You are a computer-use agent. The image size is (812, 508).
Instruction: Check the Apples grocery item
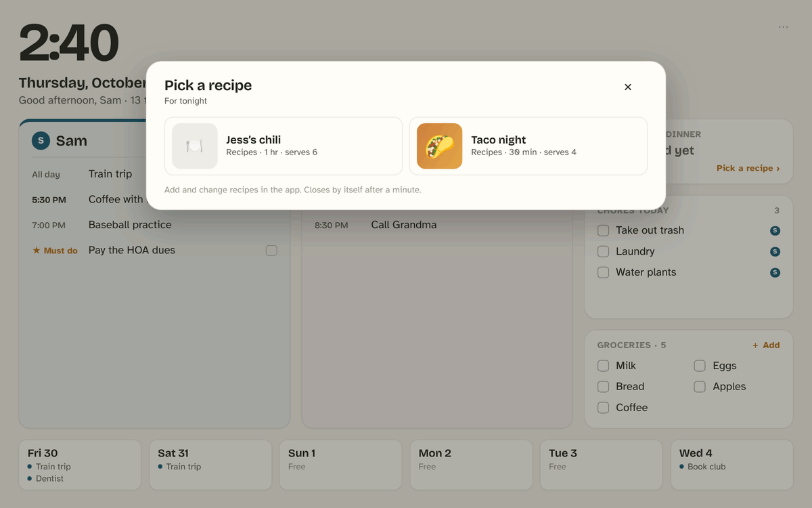point(700,387)
